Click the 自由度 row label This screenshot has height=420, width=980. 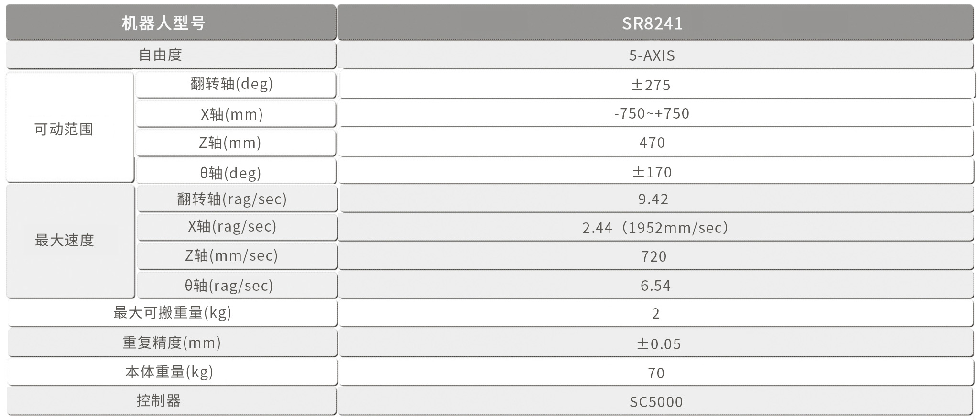point(161,55)
